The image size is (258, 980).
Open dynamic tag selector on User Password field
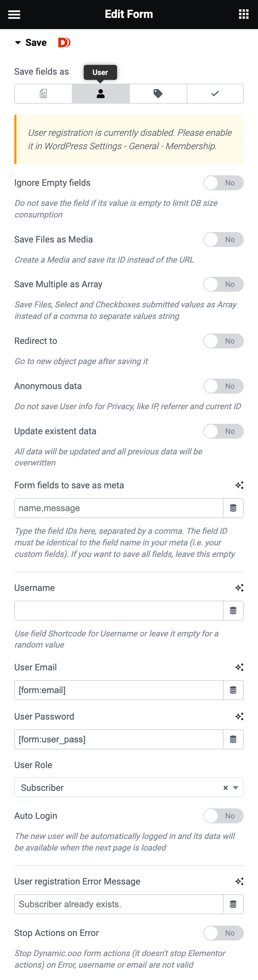(x=233, y=739)
